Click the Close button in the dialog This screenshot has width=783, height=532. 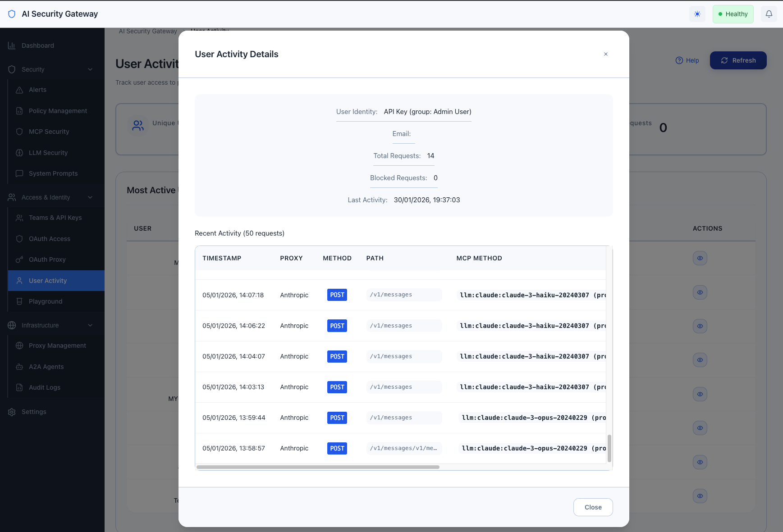click(592, 507)
